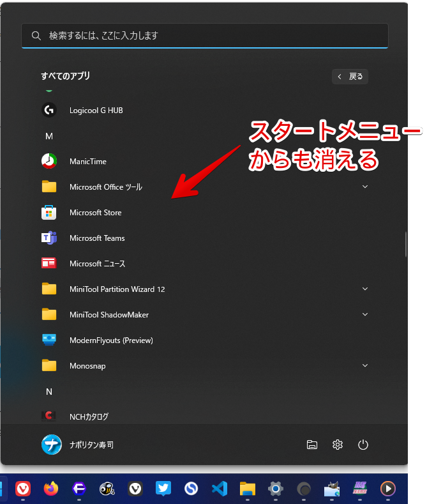This screenshot has width=427, height=504.
Task: Select the ManicTime label
Action: pos(88,162)
